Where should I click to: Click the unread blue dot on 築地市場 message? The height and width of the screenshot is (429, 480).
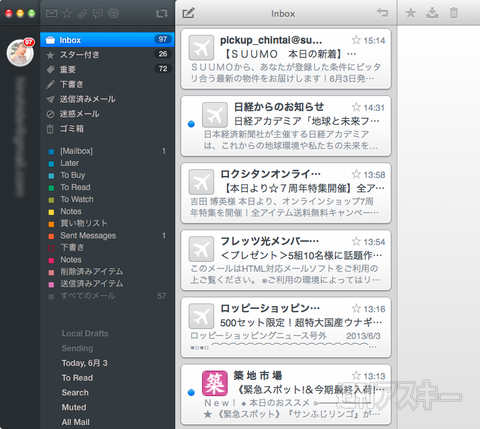[191, 392]
